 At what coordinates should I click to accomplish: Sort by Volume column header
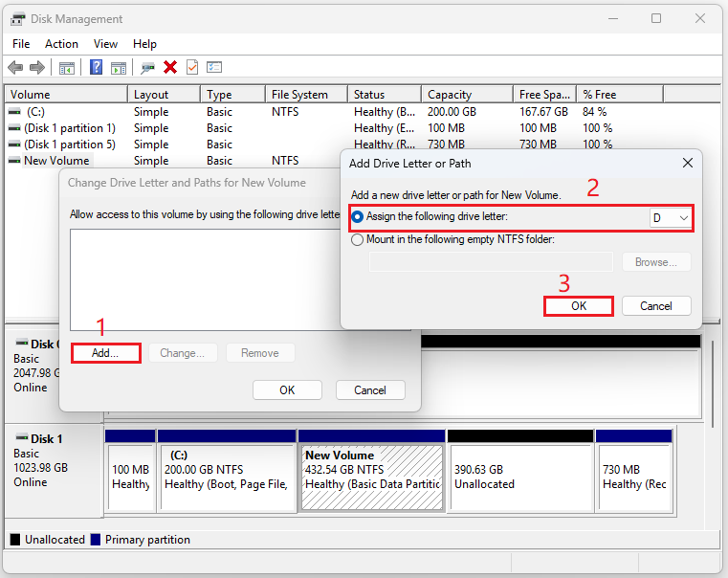click(66, 94)
